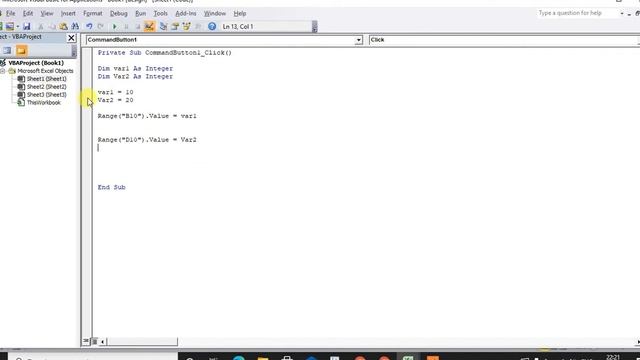
Task: Select the Microsoft Excel Objects folder
Action: [x=45, y=71]
